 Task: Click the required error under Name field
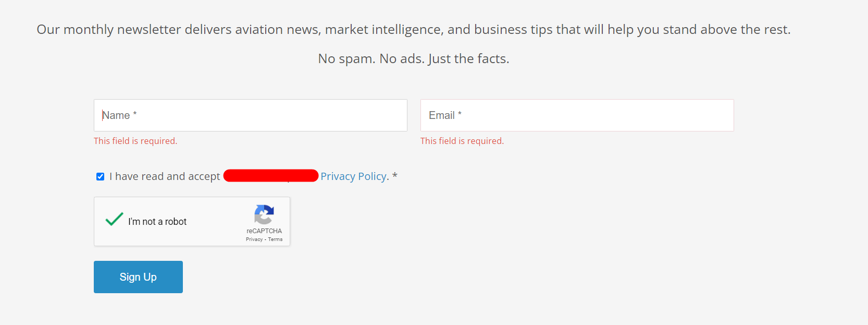point(135,141)
